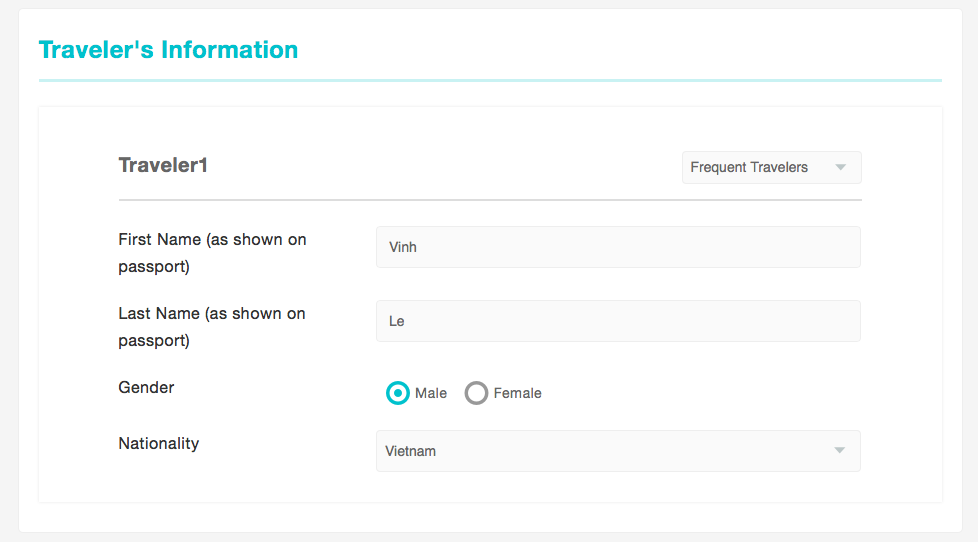978x542 pixels.
Task: Select the Female radio button
Action: [477, 393]
